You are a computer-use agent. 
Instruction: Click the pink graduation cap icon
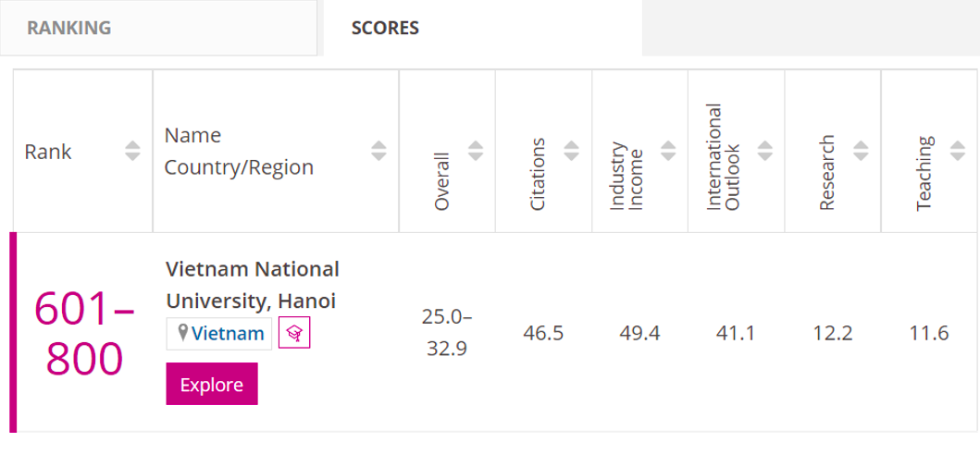pyautogui.click(x=294, y=333)
